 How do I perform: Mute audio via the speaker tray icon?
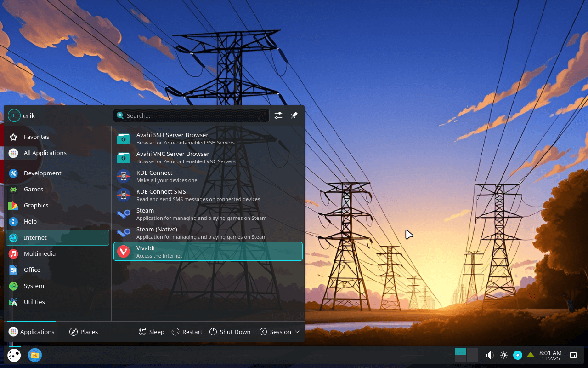(x=489, y=355)
